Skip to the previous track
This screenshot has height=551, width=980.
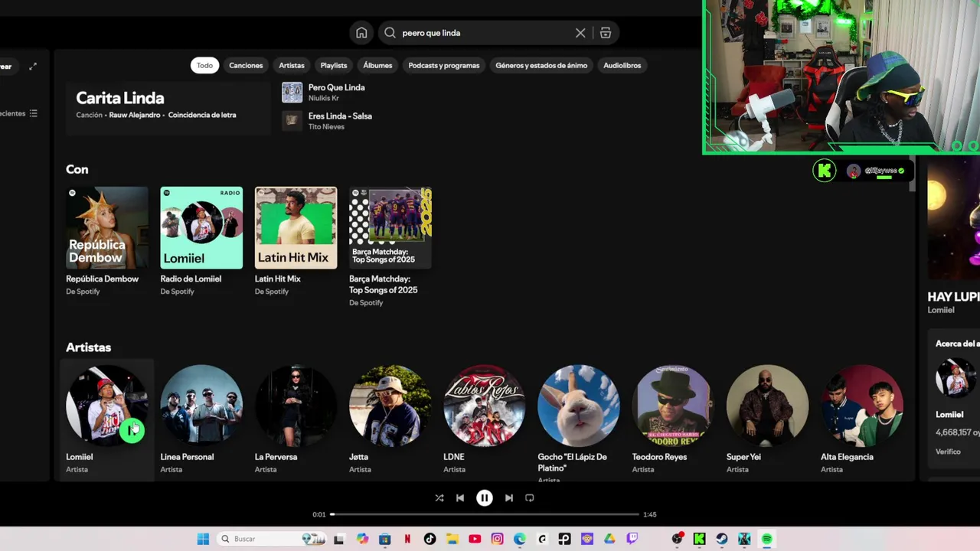[460, 498]
